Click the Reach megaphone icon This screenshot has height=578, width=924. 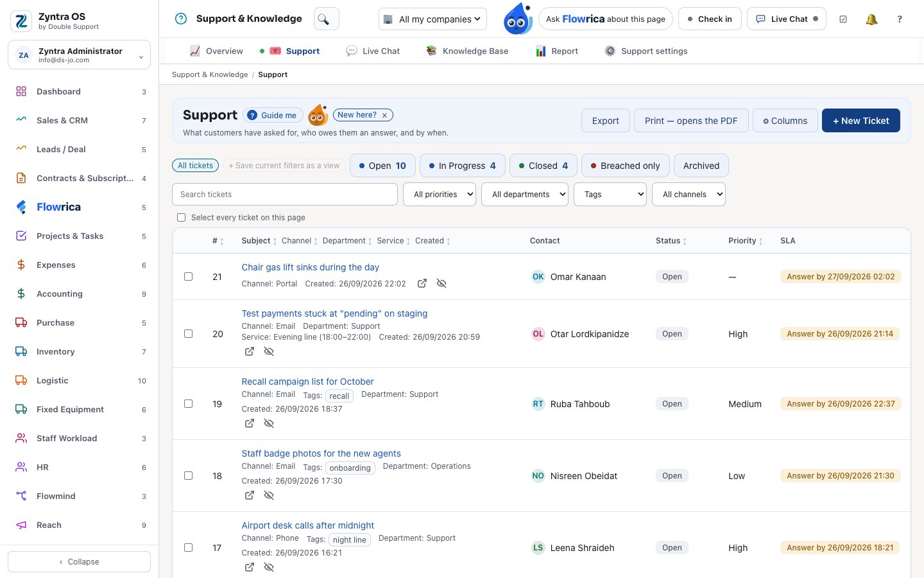(21, 525)
